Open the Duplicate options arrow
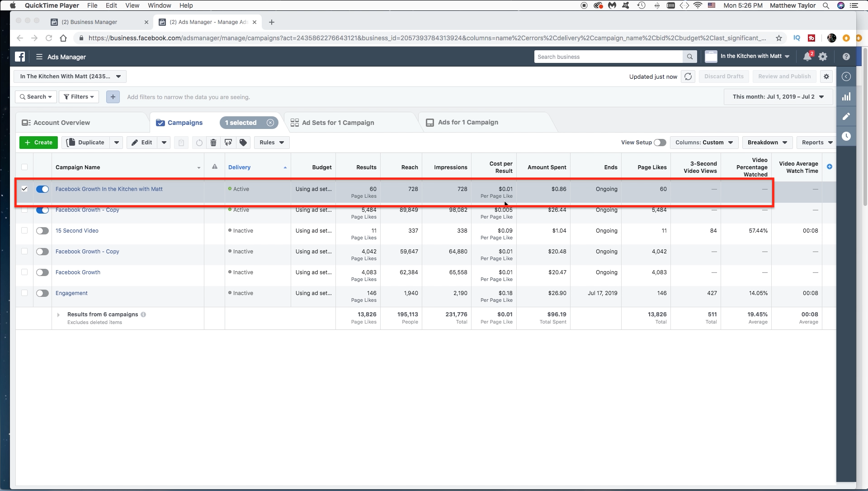Viewport: 868px width, 491px height. point(117,143)
